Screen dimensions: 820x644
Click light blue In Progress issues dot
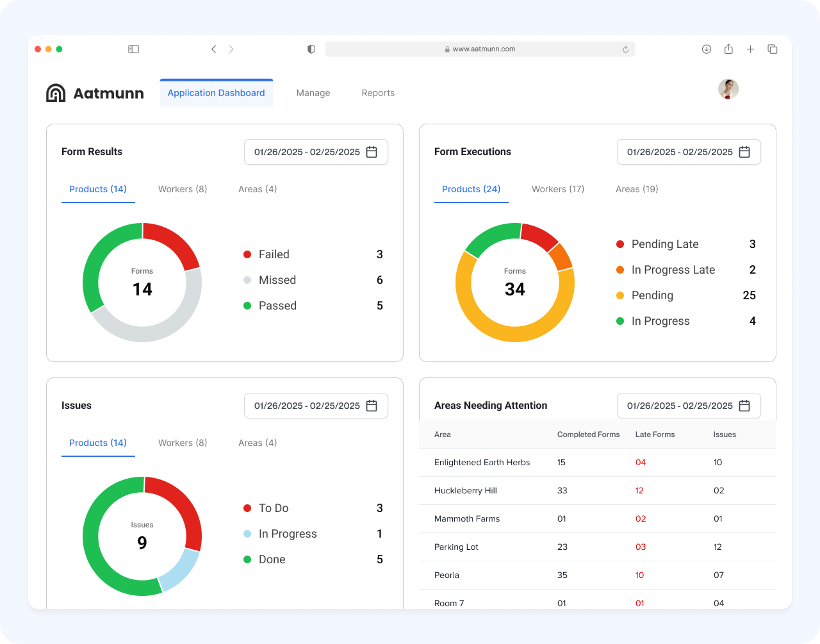tap(247, 534)
